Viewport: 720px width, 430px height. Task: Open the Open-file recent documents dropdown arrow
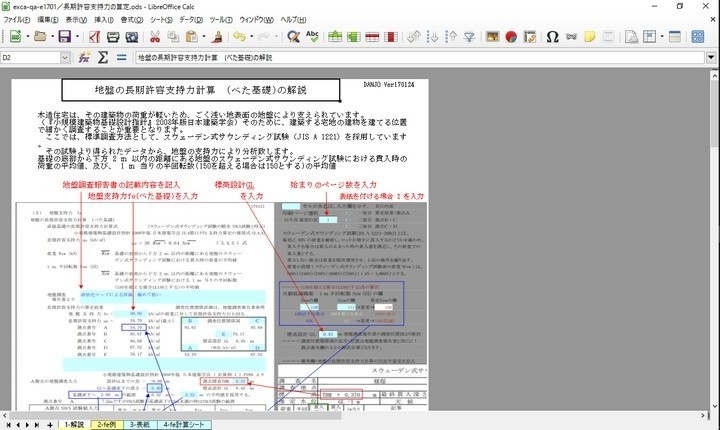tap(52, 36)
